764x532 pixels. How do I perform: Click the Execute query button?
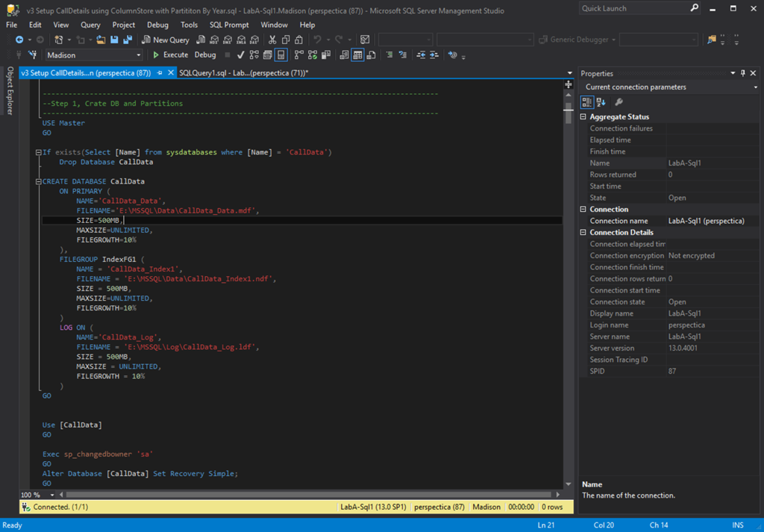coord(170,55)
